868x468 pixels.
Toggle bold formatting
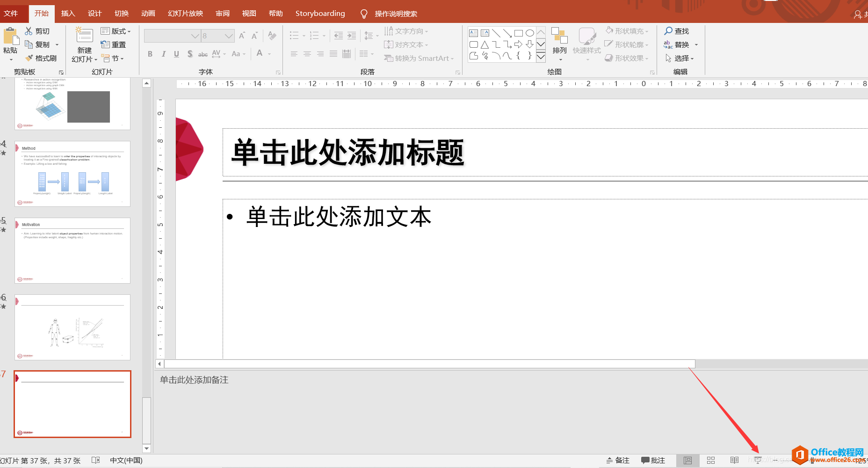[150, 54]
